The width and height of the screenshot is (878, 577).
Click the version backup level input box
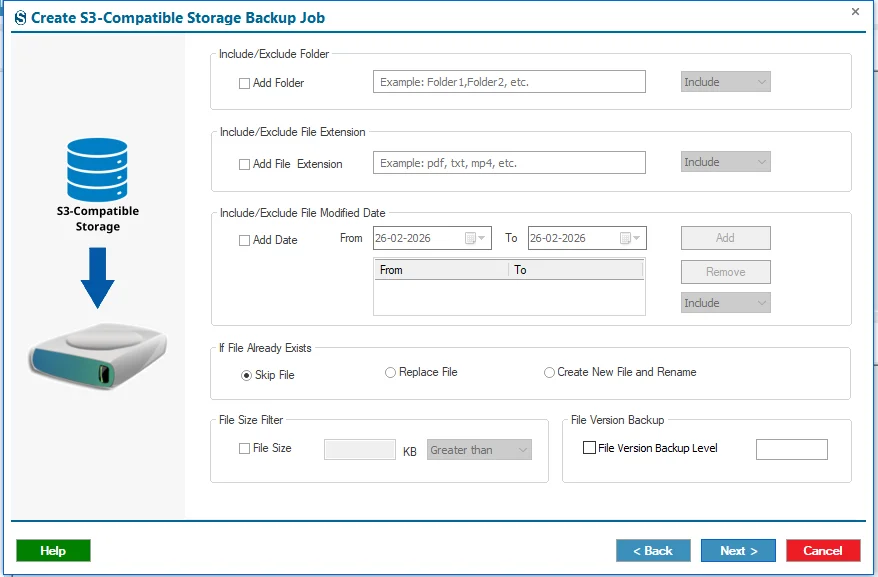(792, 450)
